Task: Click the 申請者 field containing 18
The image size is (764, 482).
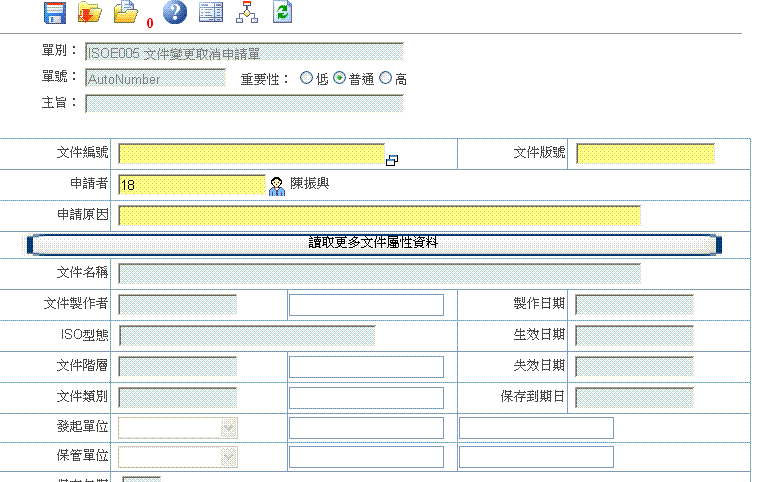Action: click(191, 185)
